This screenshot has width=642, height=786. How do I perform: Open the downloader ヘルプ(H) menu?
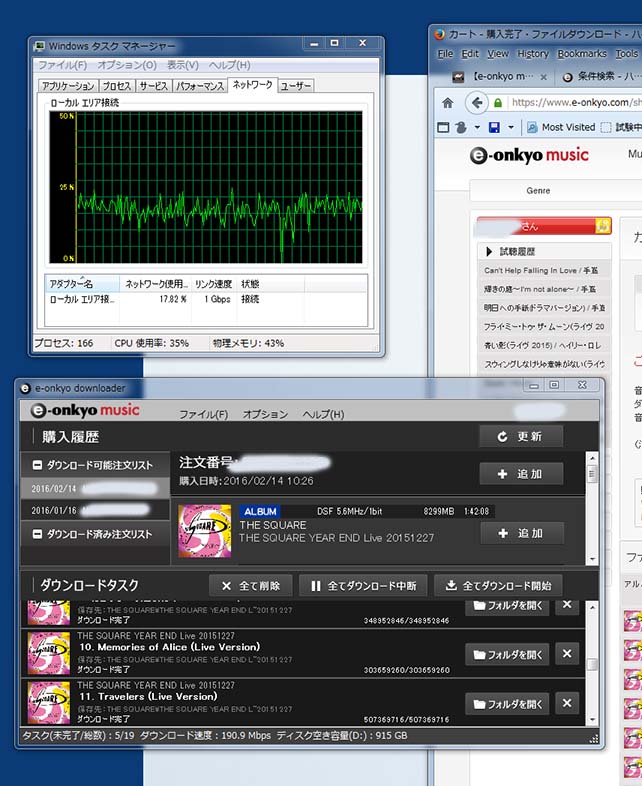[x=323, y=415]
